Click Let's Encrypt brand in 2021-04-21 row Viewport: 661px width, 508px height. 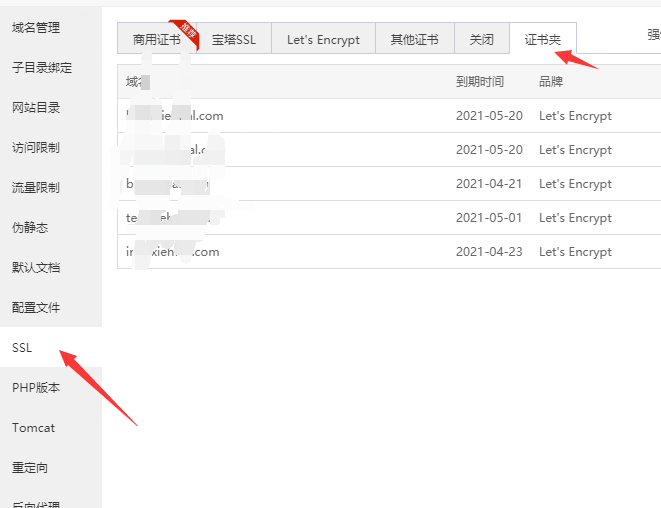575,184
